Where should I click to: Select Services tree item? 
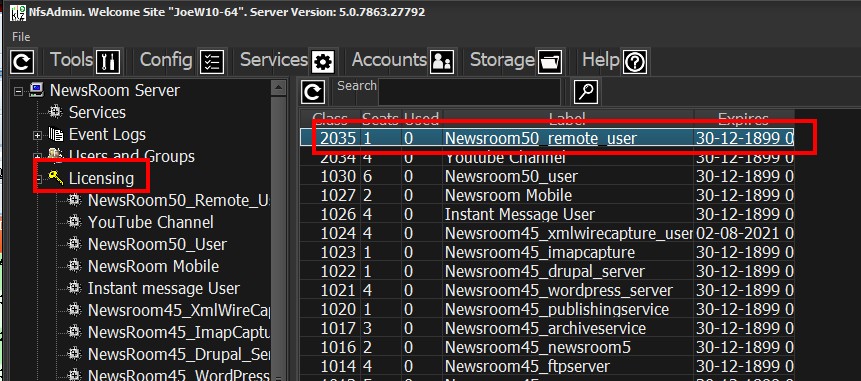(97, 113)
